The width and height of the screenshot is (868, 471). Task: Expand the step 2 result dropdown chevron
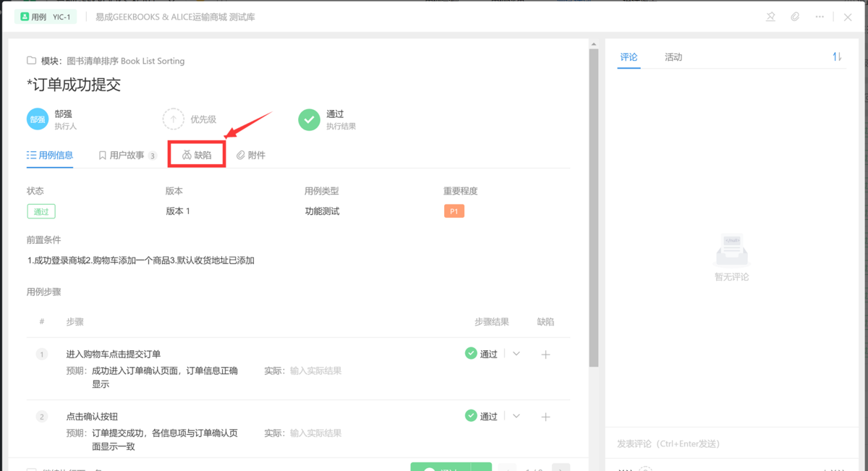(x=516, y=416)
